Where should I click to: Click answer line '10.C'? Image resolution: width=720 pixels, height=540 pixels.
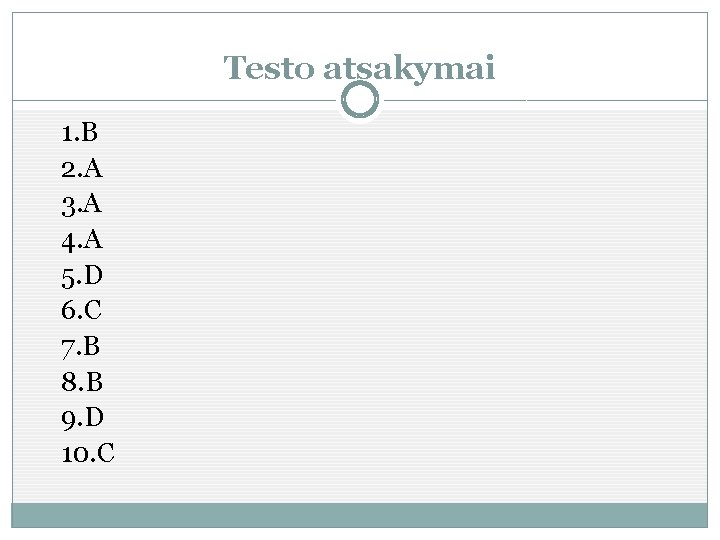[x=88, y=453]
